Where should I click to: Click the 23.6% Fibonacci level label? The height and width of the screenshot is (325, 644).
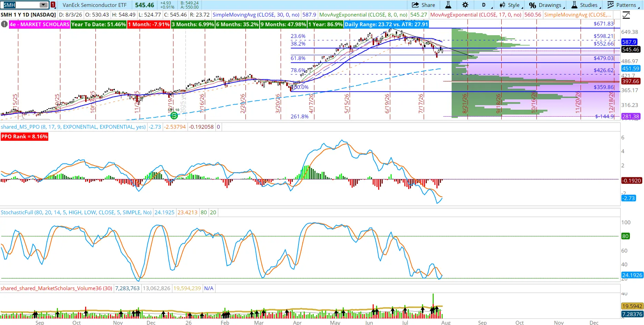(298, 36)
